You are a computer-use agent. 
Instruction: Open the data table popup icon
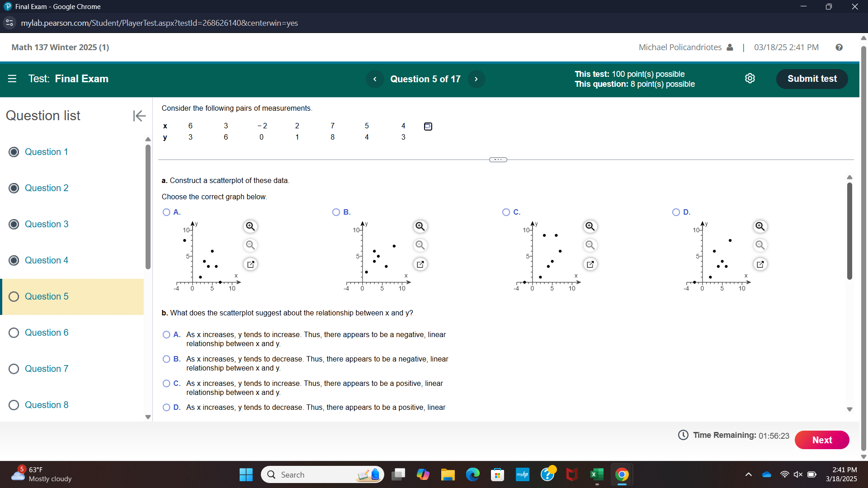click(428, 127)
